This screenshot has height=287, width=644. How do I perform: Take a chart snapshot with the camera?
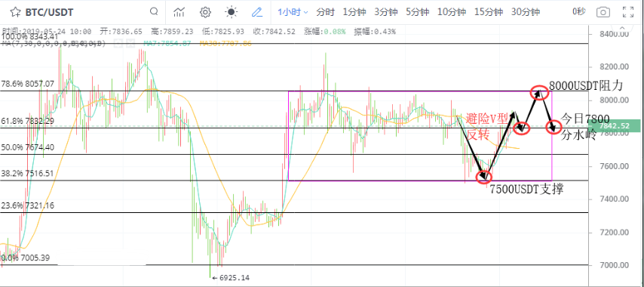click(603, 12)
